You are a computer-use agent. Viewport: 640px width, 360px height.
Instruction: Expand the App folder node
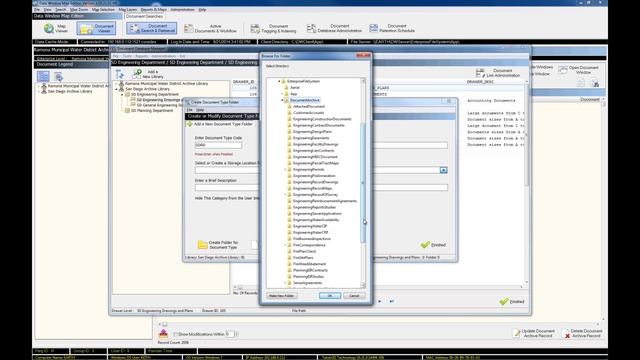coord(282,94)
